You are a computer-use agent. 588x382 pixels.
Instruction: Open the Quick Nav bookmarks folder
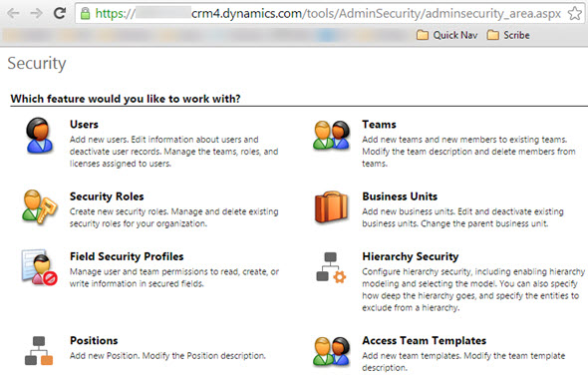pos(447,35)
